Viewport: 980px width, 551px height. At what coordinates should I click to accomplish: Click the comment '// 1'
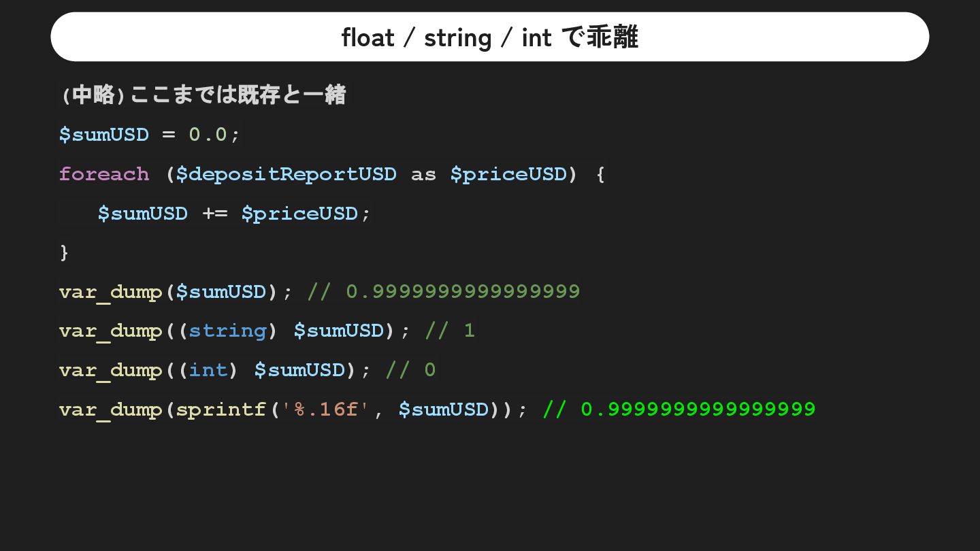point(450,331)
